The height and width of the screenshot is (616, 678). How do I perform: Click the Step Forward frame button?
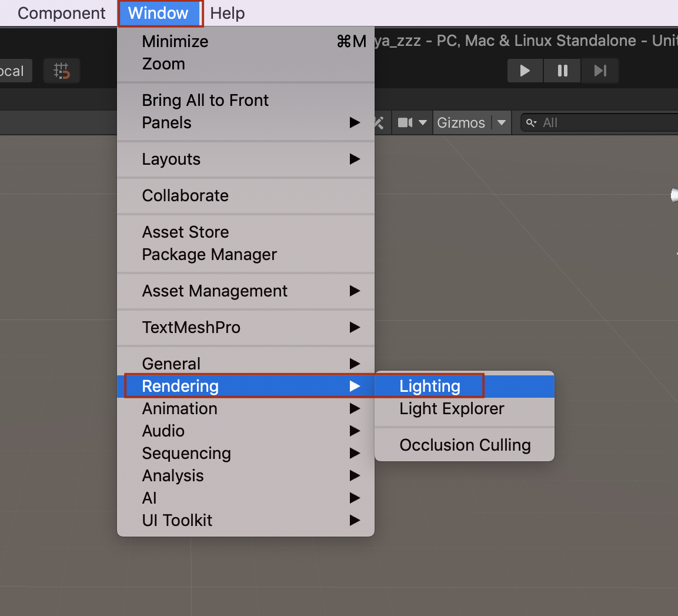599,70
